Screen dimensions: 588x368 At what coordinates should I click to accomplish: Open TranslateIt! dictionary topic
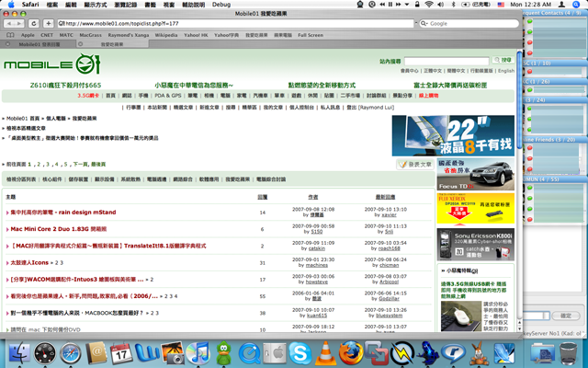click(x=108, y=246)
